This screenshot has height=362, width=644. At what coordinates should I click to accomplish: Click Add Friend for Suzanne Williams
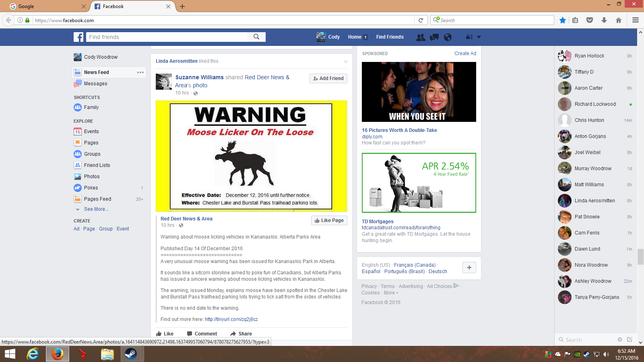pyautogui.click(x=328, y=78)
